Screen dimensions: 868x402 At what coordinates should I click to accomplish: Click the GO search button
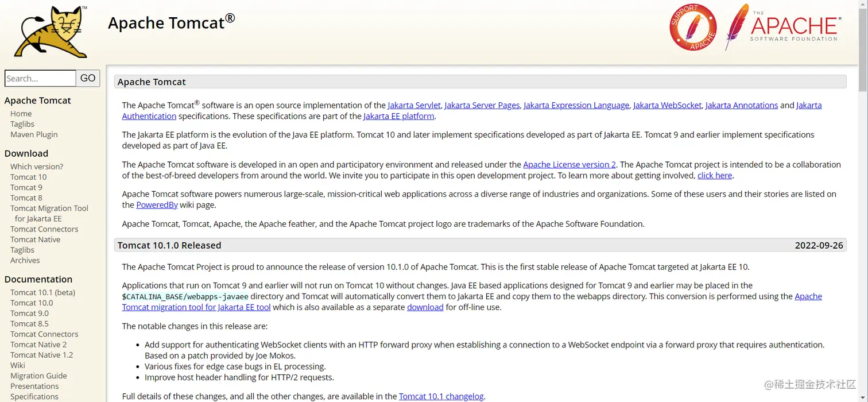88,78
